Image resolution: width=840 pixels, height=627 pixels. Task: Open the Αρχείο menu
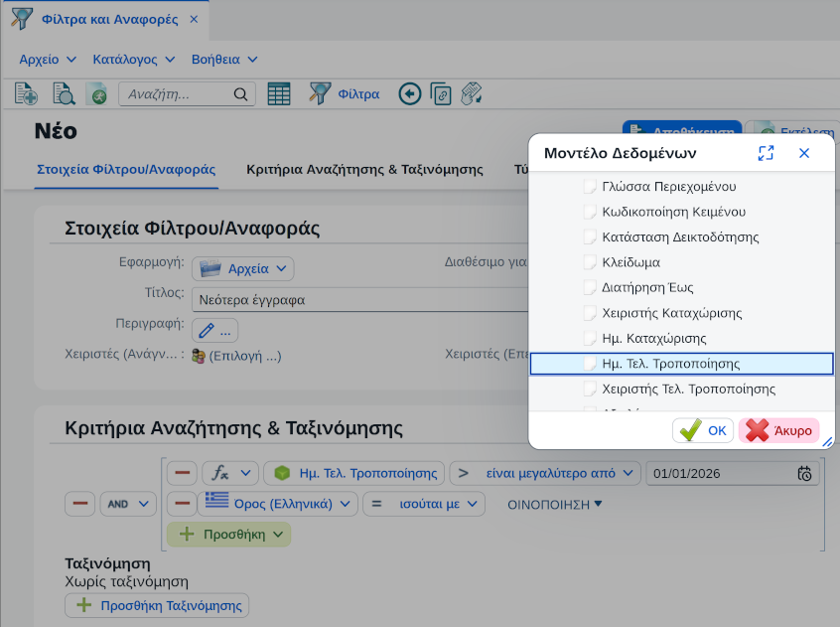(x=48, y=59)
